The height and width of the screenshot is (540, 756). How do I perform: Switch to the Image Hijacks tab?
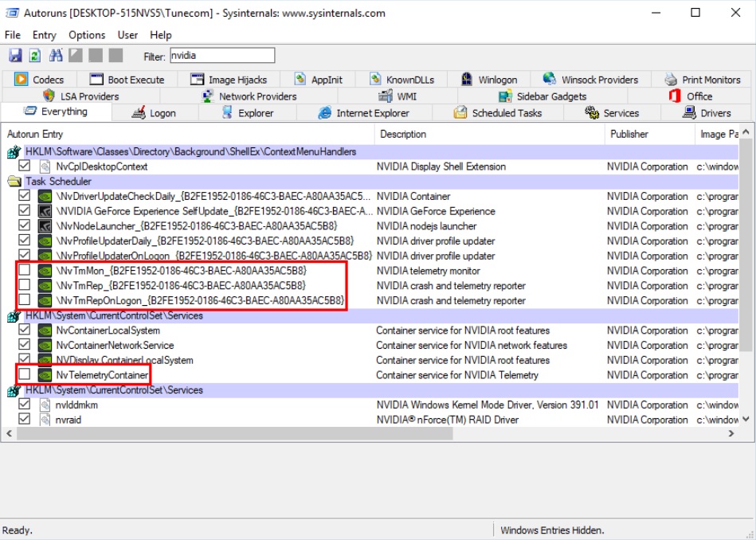coord(228,79)
